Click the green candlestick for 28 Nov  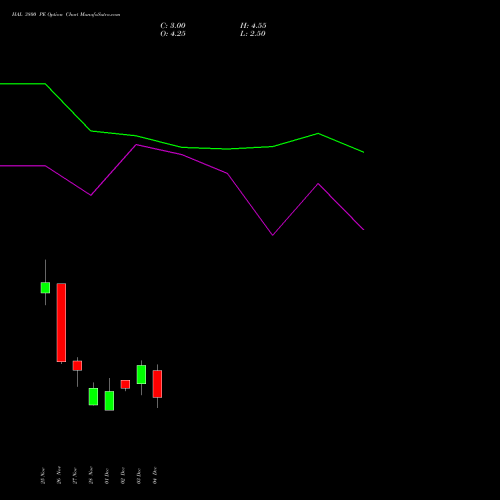click(93, 397)
